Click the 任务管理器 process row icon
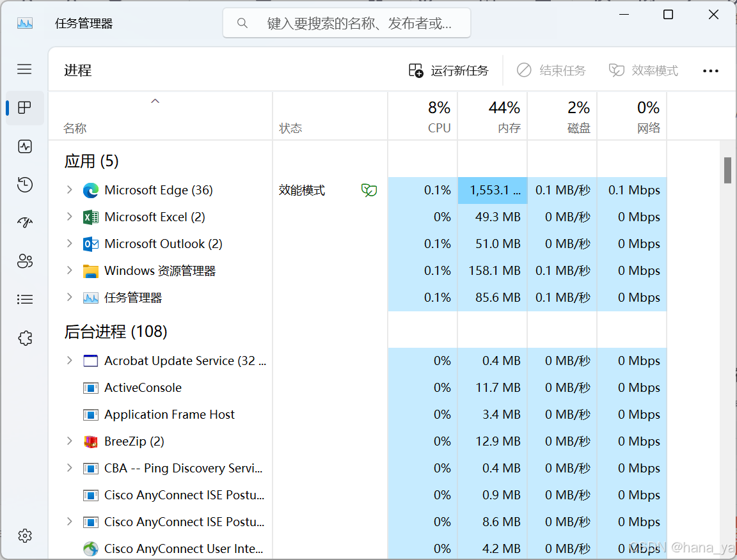Image resolution: width=737 pixels, height=560 pixels. pyautogui.click(x=90, y=298)
